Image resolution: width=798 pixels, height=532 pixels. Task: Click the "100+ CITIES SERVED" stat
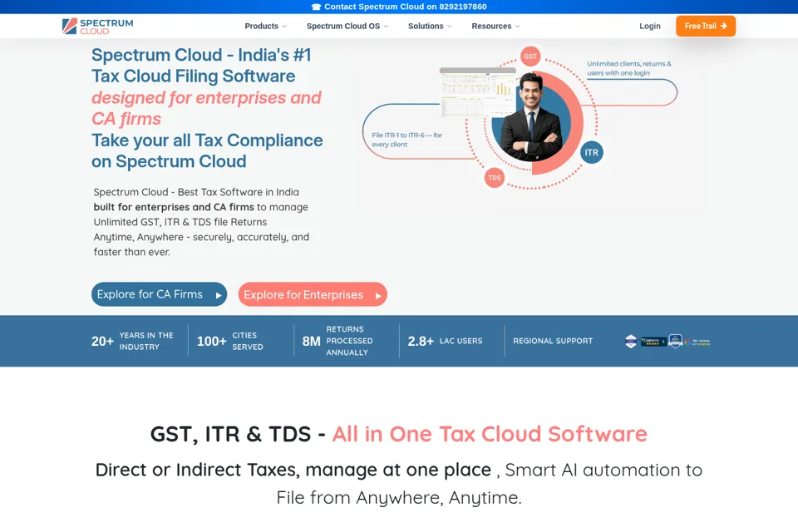pos(230,341)
